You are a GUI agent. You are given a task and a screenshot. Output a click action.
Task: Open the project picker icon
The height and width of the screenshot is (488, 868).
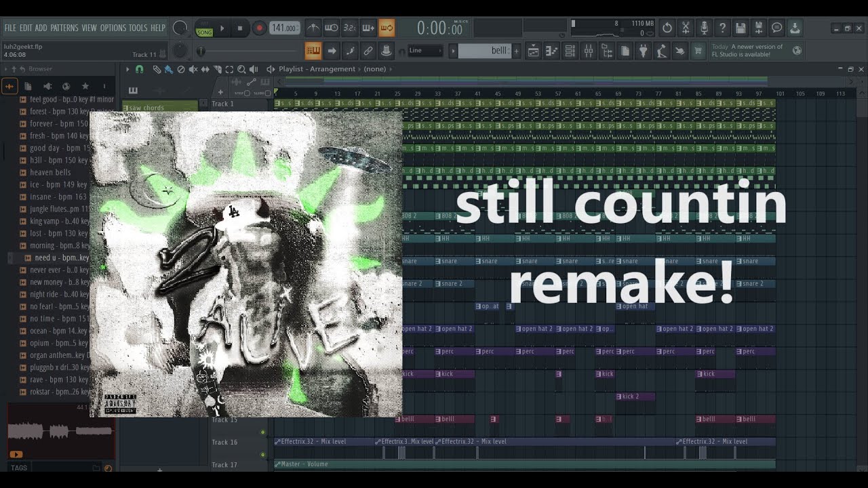click(625, 51)
